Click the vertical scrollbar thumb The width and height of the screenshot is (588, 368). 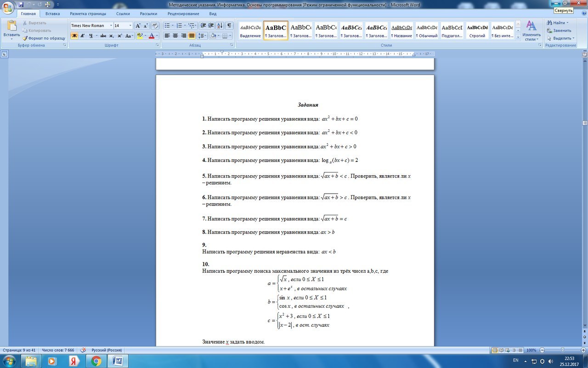click(x=585, y=123)
